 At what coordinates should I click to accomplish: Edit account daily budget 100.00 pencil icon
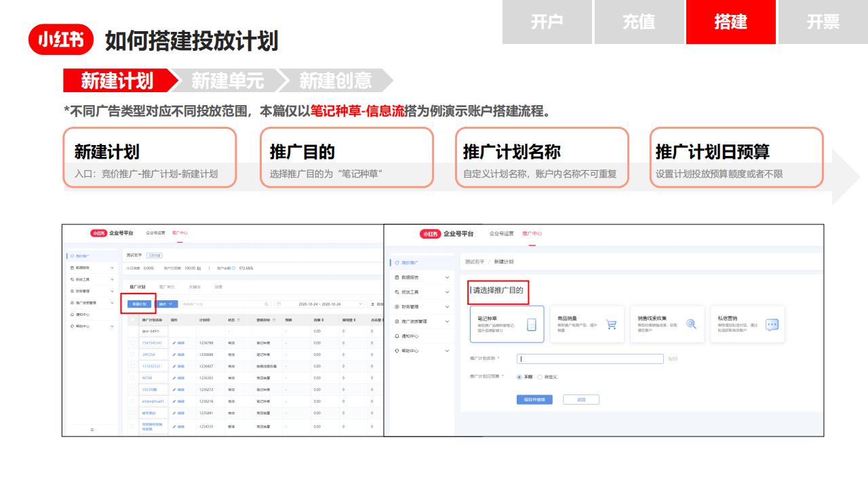[x=199, y=268]
